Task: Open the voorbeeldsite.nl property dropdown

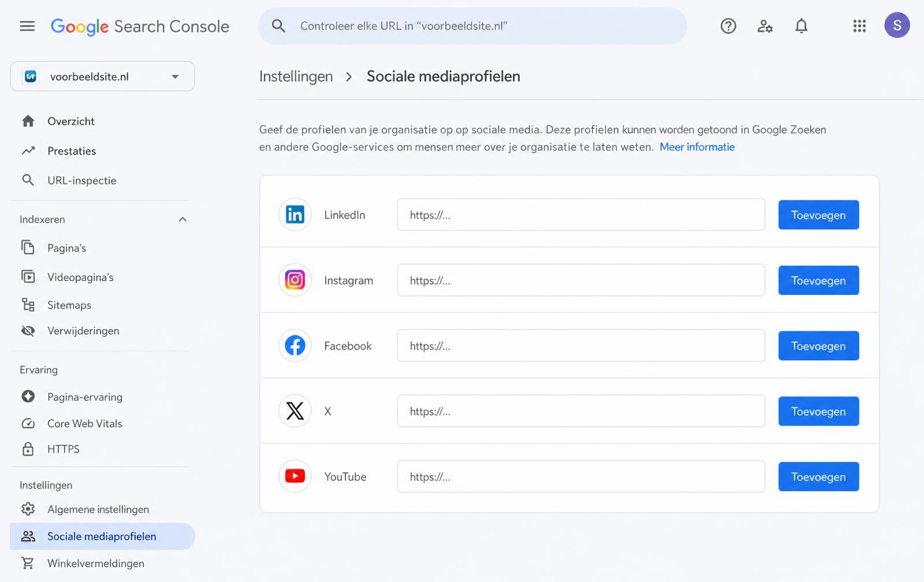Action: [102, 76]
